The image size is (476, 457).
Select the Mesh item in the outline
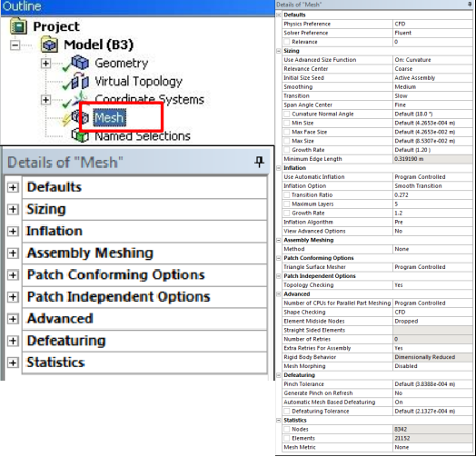109,117
